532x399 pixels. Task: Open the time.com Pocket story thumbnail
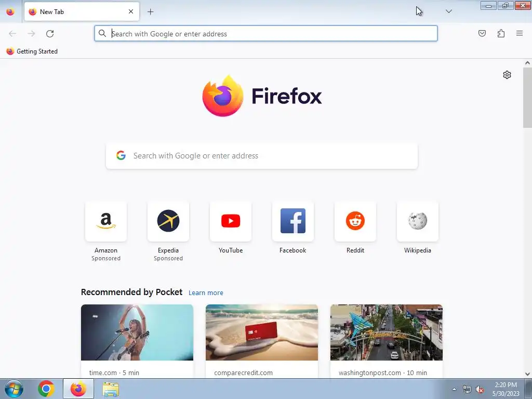137,332
